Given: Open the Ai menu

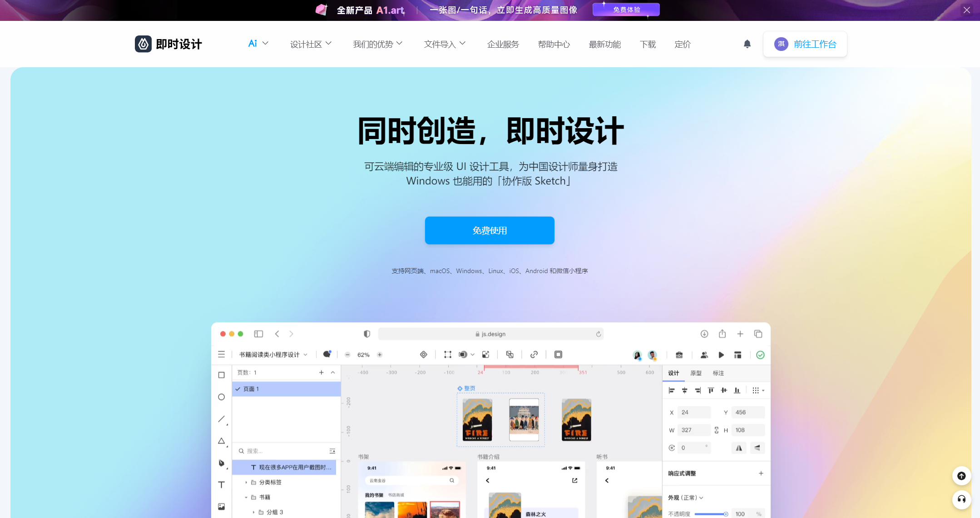Looking at the screenshot, I should point(258,44).
